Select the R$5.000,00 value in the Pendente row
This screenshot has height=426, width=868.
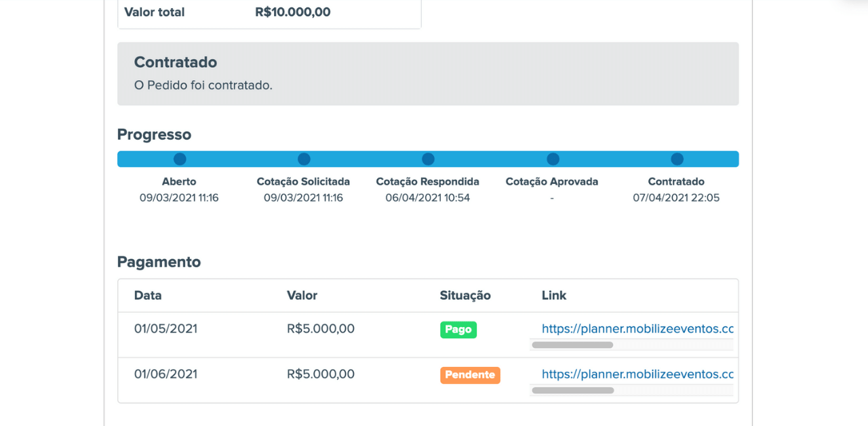(x=321, y=374)
